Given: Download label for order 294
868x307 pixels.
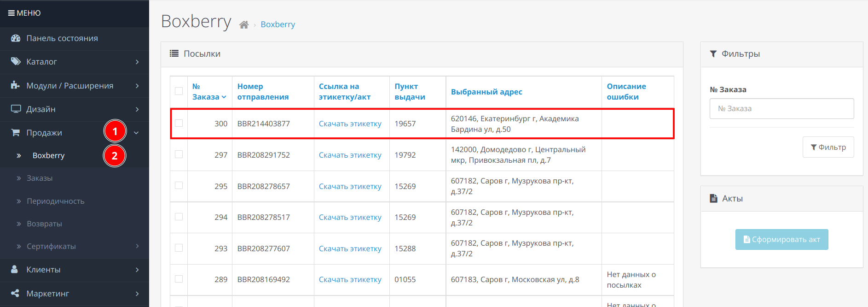Looking at the screenshot, I should coord(350,217).
